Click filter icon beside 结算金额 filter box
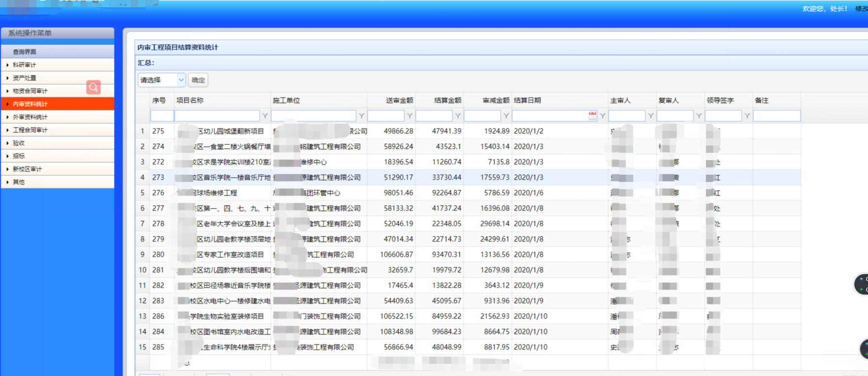The image size is (868, 376). pyautogui.click(x=458, y=115)
